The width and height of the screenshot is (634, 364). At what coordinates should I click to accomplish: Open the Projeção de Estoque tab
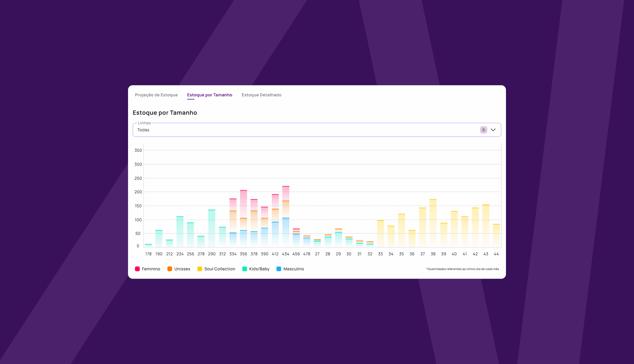pyautogui.click(x=156, y=95)
